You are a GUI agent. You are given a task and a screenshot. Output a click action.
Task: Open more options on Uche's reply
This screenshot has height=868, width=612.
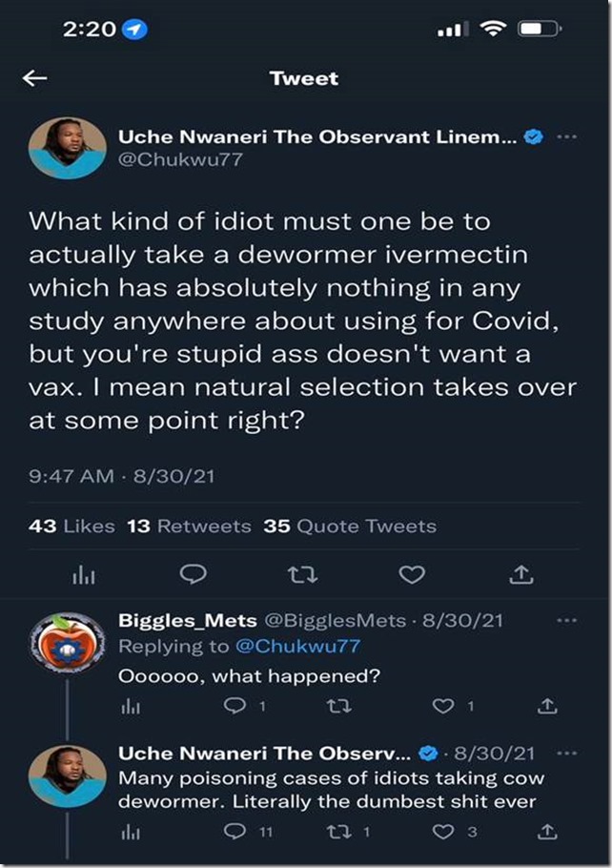point(567,754)
